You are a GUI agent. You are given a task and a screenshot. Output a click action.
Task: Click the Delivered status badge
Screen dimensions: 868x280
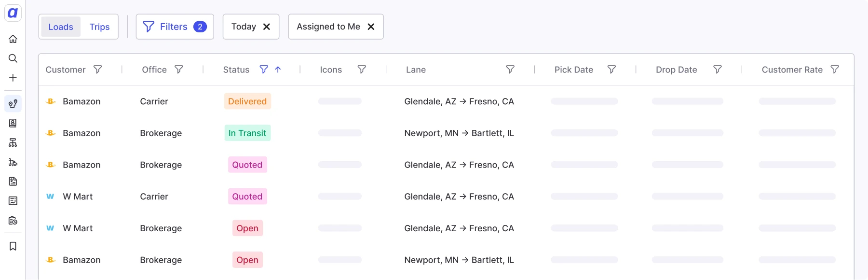click(247, 101)
